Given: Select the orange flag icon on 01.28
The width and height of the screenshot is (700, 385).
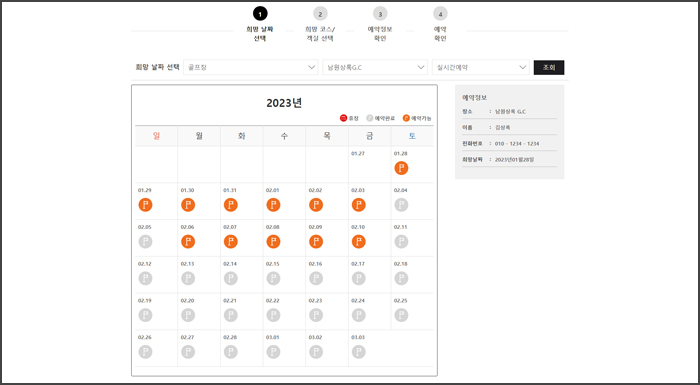Looking at the screenshot, I should pos(401,168).
